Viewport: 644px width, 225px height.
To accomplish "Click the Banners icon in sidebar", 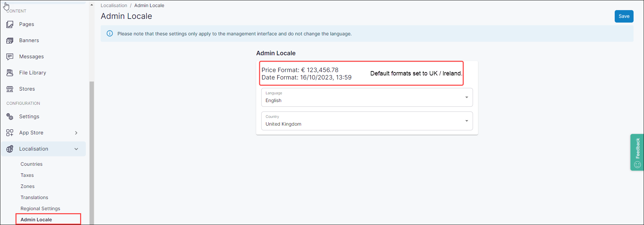I will point(10,40).
